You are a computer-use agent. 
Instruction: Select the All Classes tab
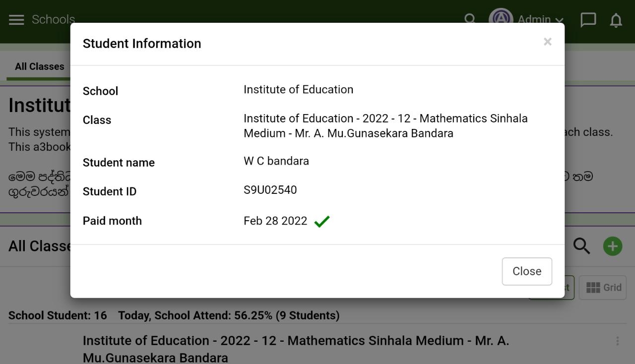pyautogui.click(x=39, y=66)
